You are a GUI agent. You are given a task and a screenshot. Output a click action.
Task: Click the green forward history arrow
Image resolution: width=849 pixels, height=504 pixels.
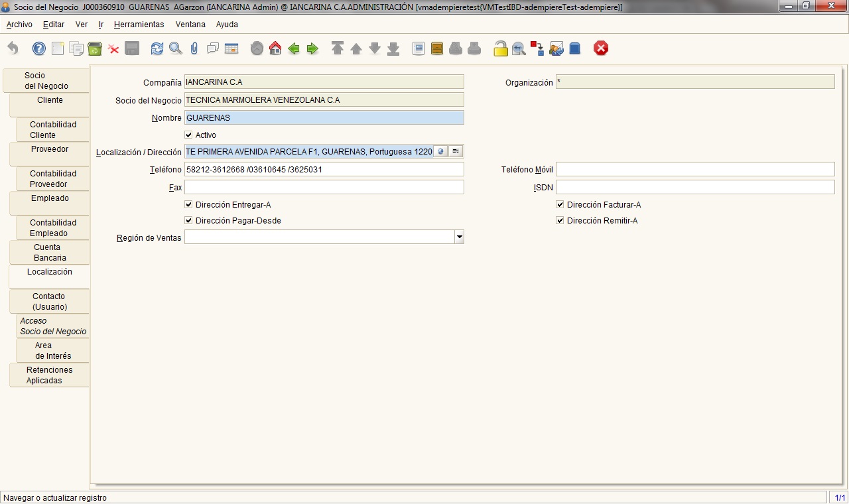tap(312, 48)
